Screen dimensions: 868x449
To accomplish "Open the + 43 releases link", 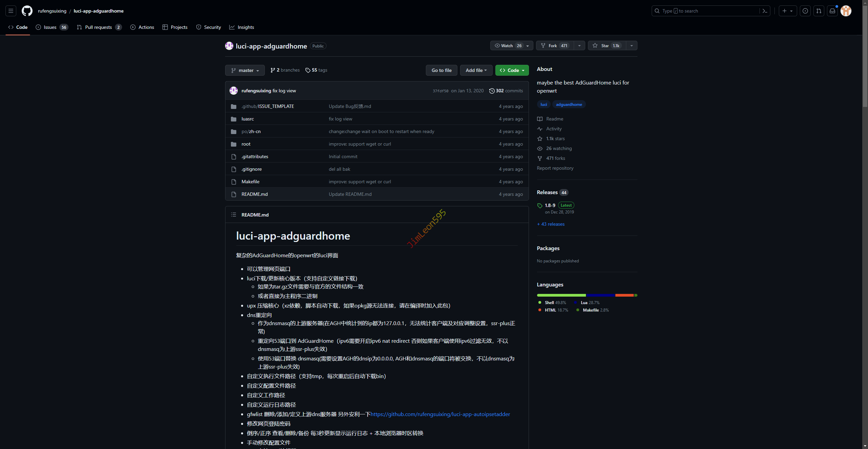I will 551,224.
